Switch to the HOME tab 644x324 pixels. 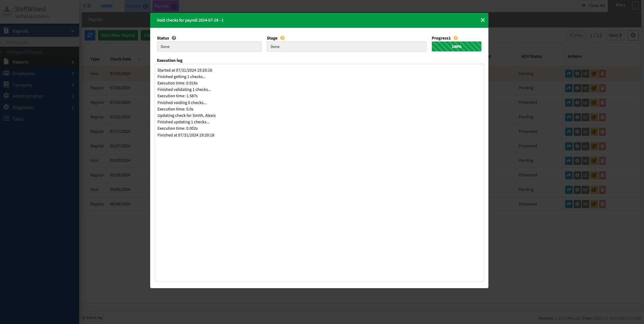[x=107, y=6]
